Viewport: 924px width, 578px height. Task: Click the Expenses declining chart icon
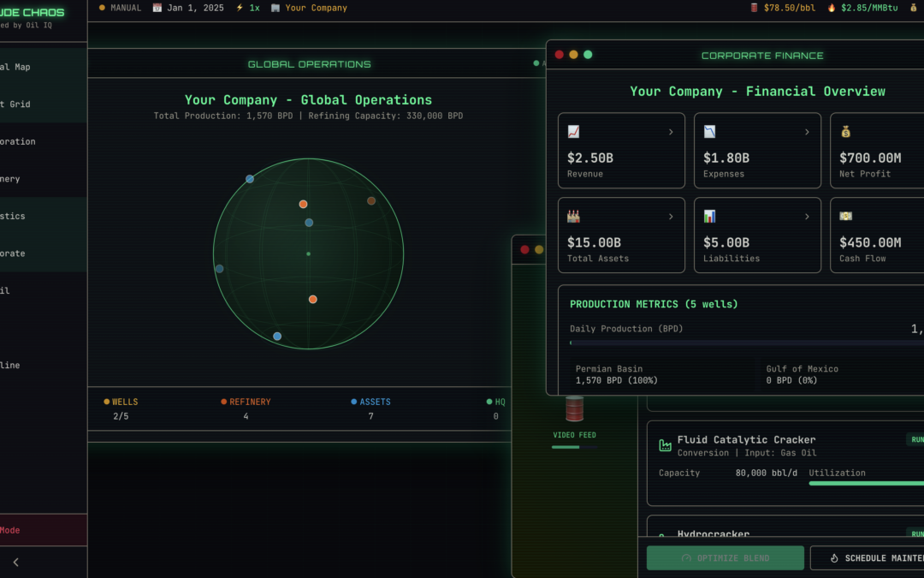(709, 132)
